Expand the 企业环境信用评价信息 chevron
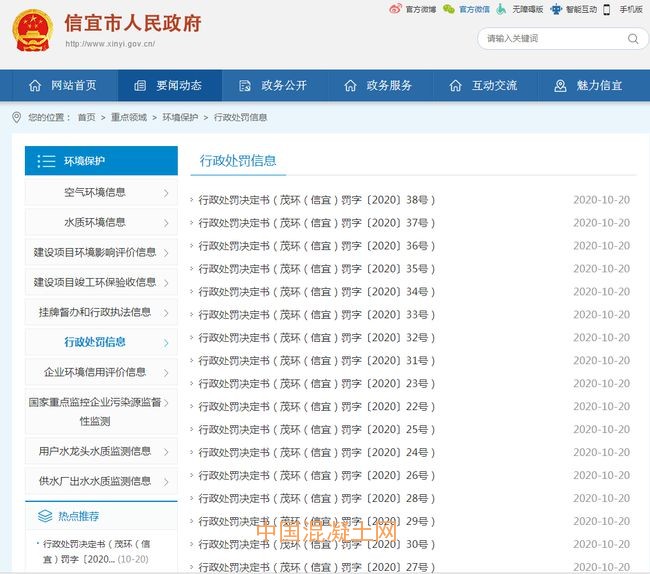Viewport: 650px width, 574px height. click(x=166, y=373)
